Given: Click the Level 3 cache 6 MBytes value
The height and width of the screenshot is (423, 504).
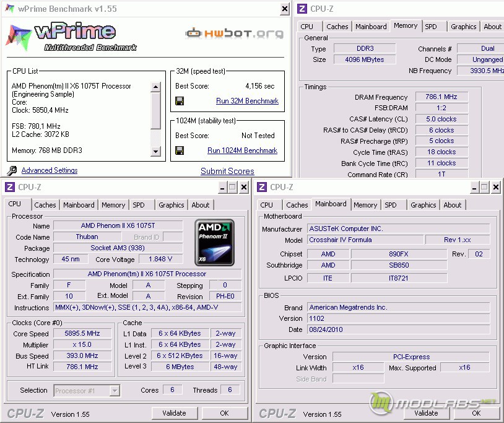Looking at the screenshot, I should click(x=180, y=367).
